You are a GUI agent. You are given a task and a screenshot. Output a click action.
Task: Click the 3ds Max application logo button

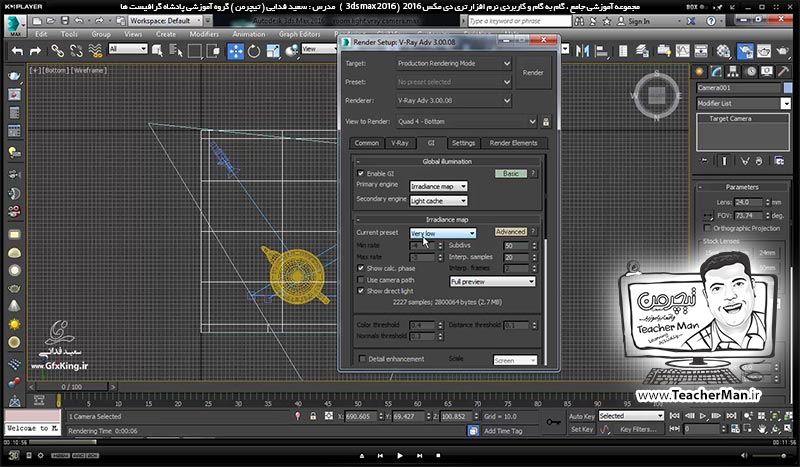tap(15, 26)
